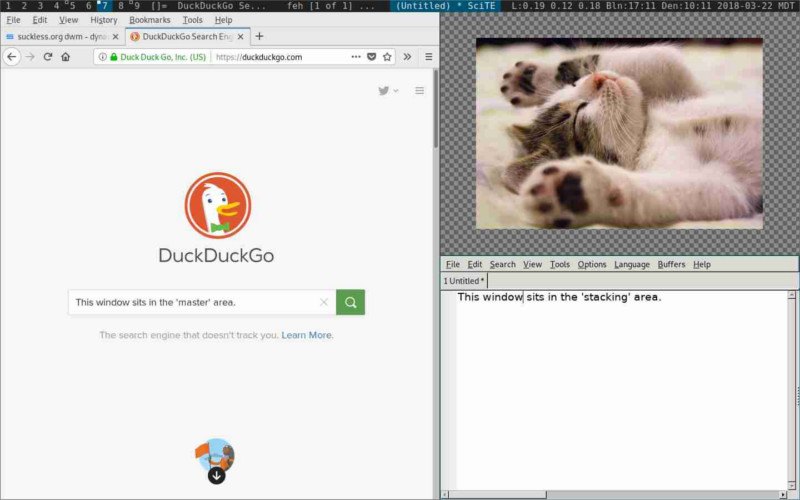
Task: Clear the DuckDuckGo search box with X
Action: click(323, 302)
